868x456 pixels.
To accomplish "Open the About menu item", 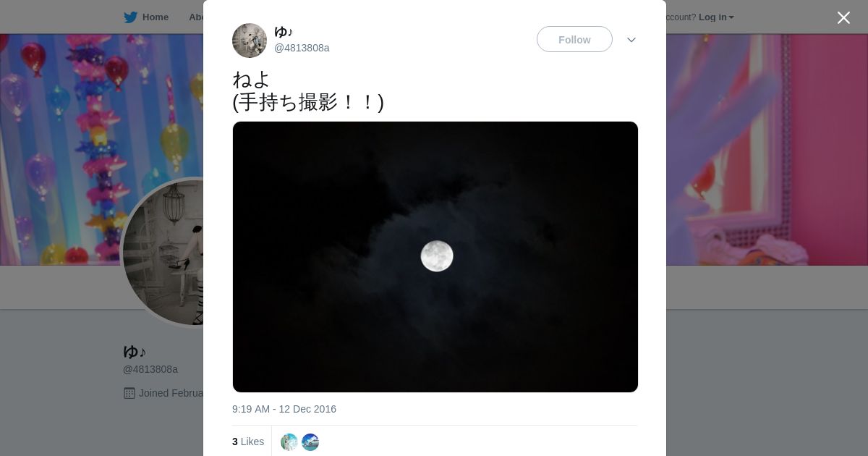I will 196,17.
